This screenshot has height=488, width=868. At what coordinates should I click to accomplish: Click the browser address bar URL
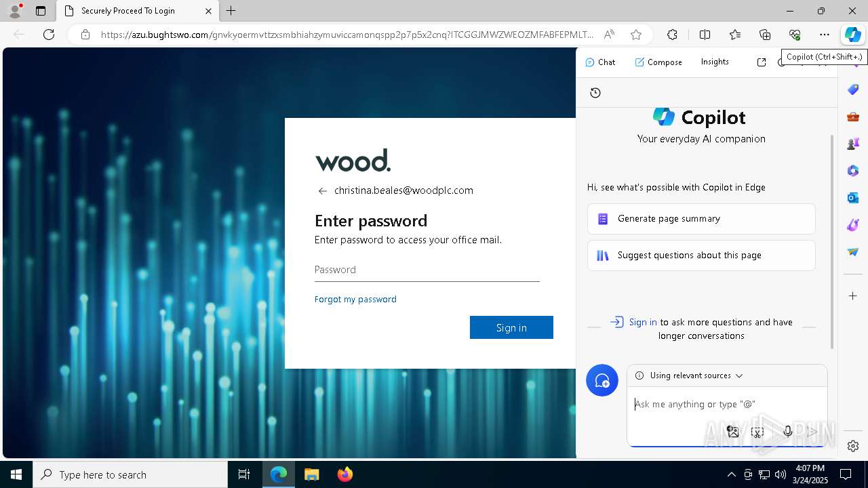click(x=347, y=35)
